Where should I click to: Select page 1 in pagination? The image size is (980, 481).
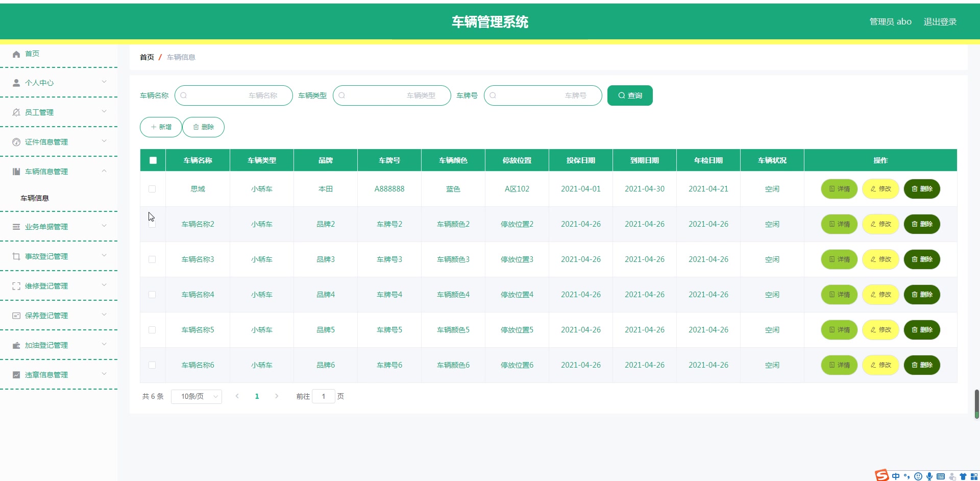click(257, 396)
